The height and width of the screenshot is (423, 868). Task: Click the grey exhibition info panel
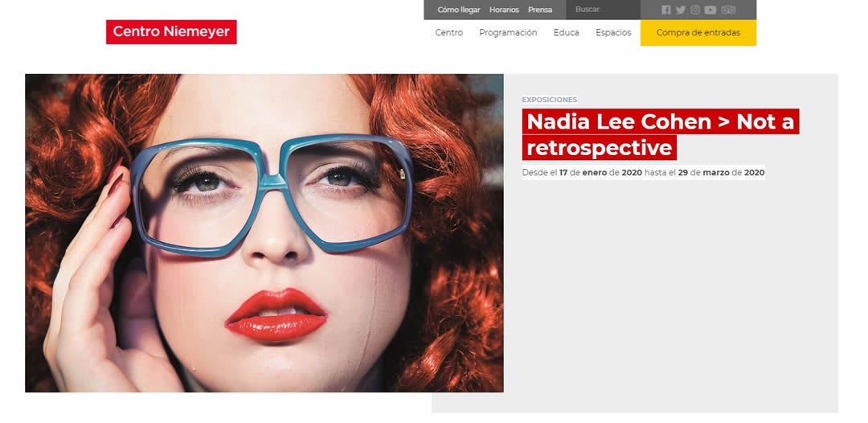tap(670, 294)
